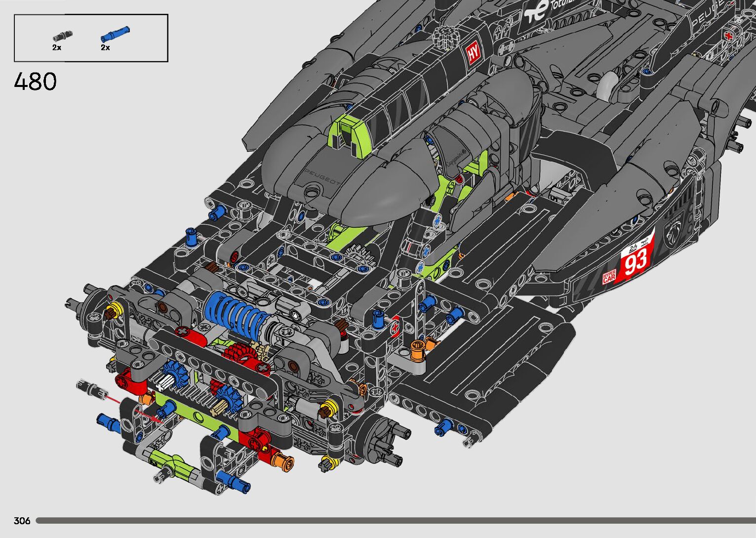Click the red HY sticker on the car

pos(473,55)
